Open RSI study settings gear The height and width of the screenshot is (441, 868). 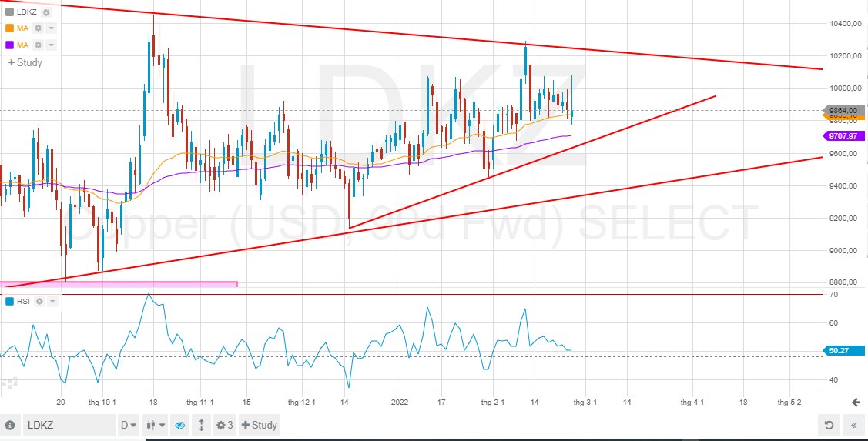[40, 302]
